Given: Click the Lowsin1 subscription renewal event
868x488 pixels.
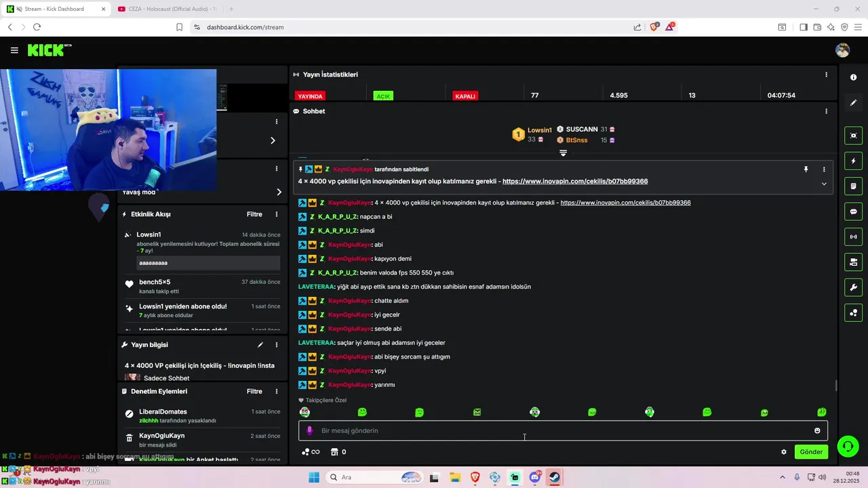Looking at the screenshot, I should click(x=201, y=249).
